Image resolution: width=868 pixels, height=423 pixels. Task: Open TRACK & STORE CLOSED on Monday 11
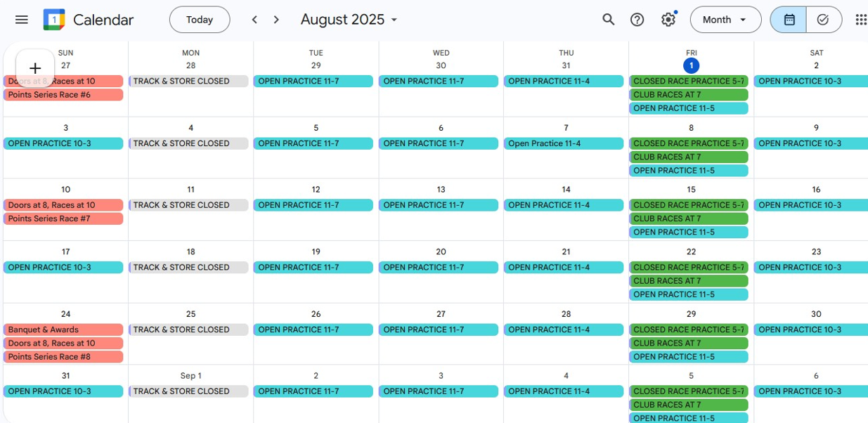pos(188,205)
